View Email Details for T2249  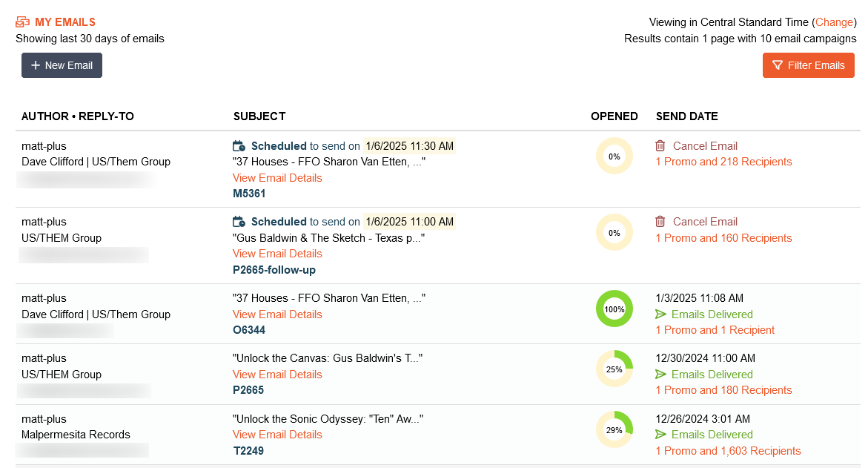[x=277, y=435]
